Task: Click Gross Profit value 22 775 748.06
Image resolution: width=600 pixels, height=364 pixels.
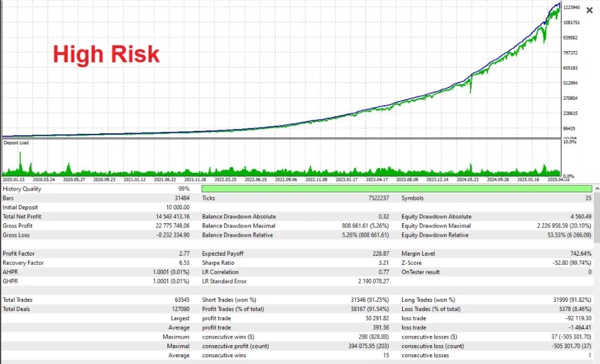Action: point(172,226)
